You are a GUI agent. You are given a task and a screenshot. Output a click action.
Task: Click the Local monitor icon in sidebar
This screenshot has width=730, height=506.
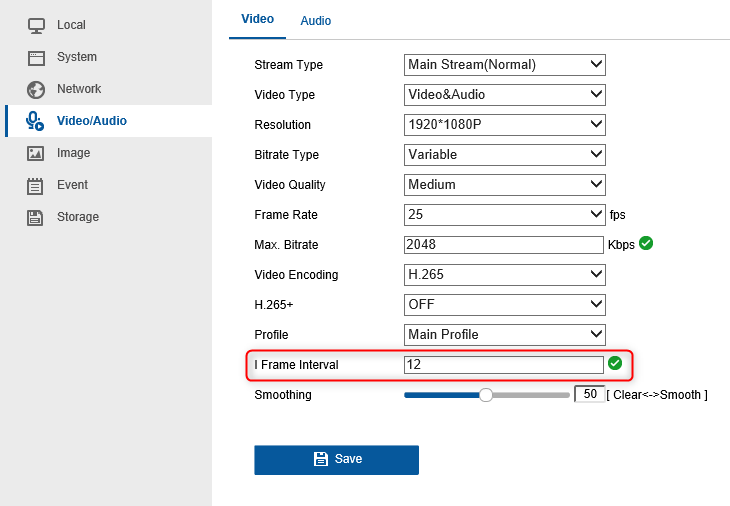36,25
